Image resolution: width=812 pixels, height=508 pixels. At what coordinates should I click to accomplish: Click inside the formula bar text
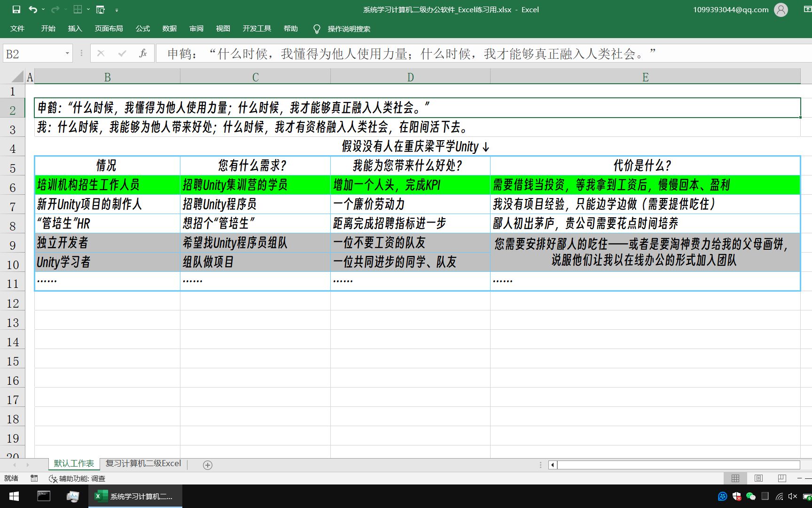483,54
